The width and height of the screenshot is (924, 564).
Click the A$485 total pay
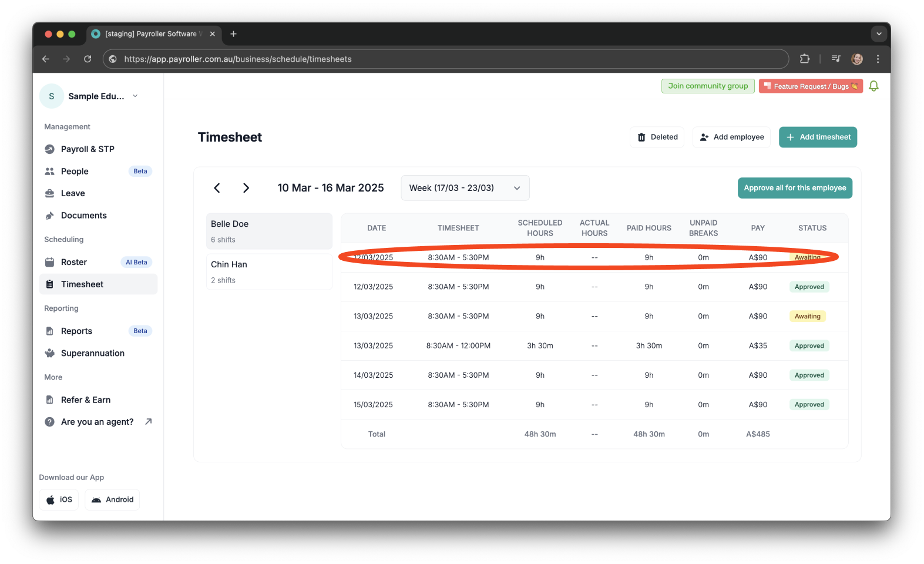[758, 434]
